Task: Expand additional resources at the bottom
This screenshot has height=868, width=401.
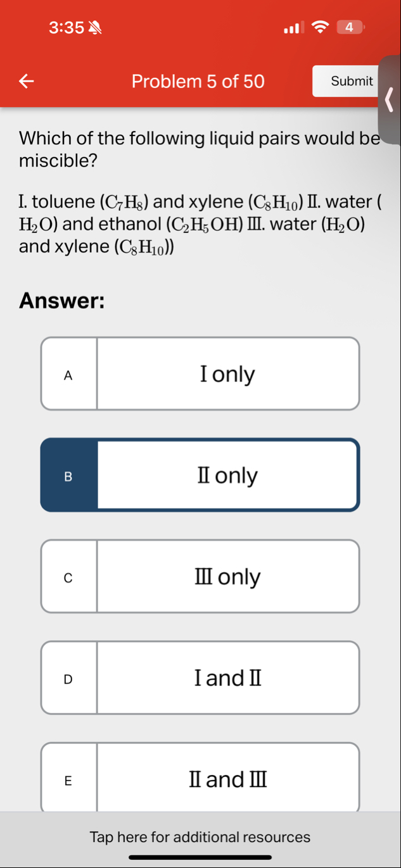Action: point(200,837)
